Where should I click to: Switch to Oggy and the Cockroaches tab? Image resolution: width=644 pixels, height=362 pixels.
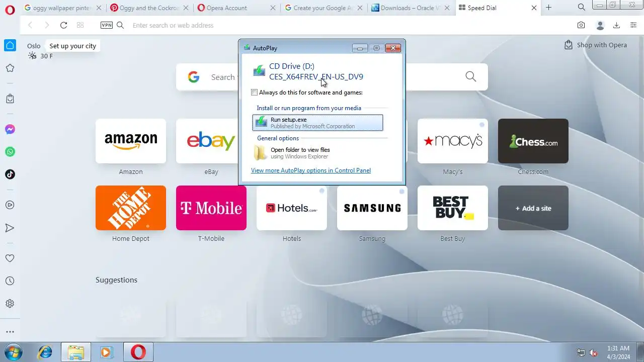point(149,8)
